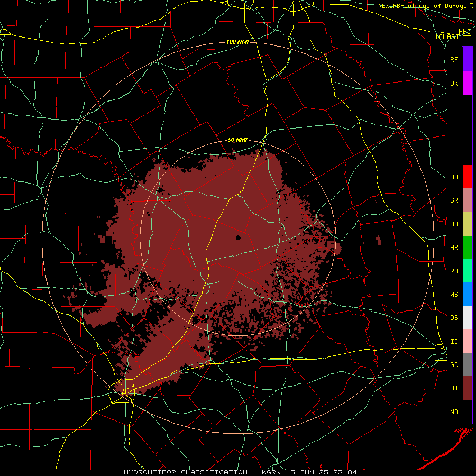
Task: Click the magenta UK legend color swatch
Action: click(x=467, y=83)
